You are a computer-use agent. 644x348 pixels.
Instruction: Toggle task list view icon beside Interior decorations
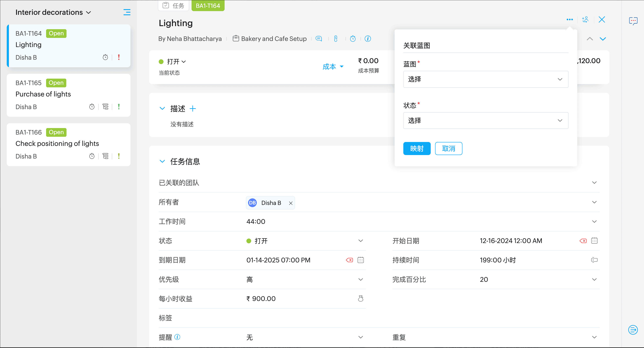pos(127,12)
